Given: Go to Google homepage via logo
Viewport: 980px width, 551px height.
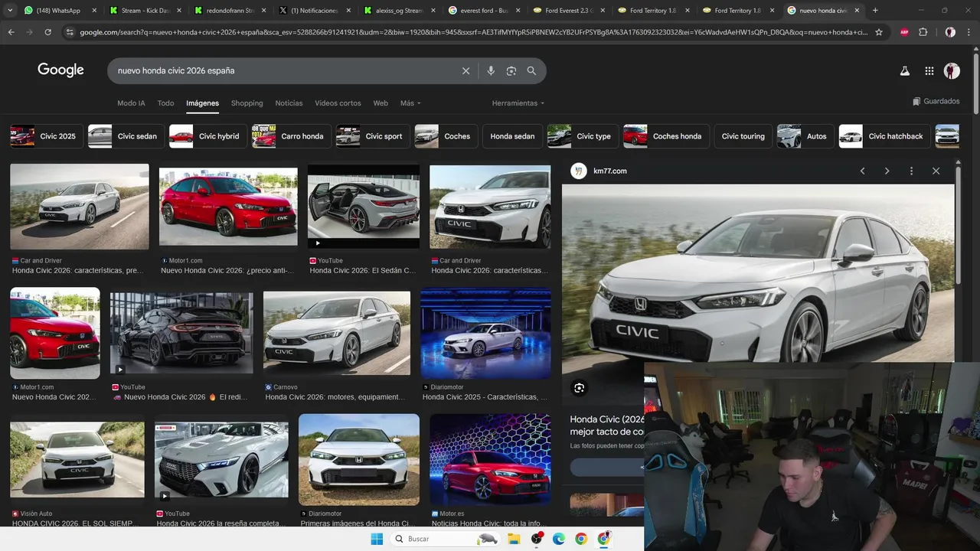Looking at the screenshot, I should click(60, 70).
